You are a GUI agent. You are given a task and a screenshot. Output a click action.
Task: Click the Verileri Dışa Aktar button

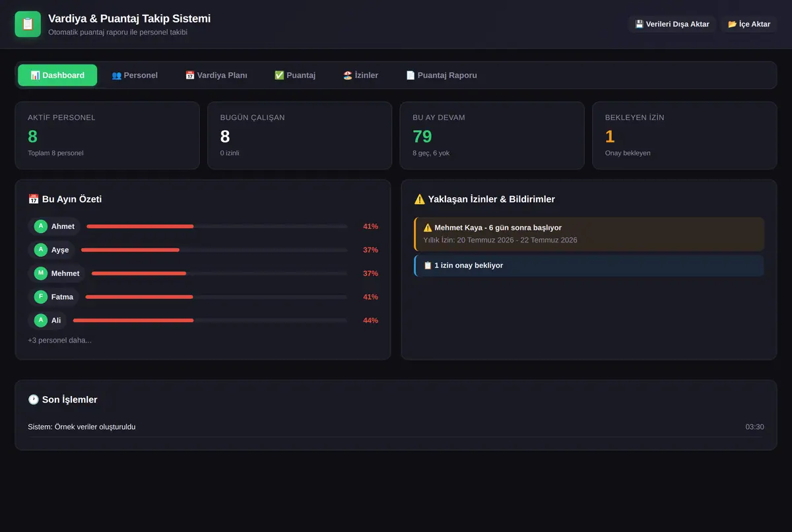click(x=672, y=24)
